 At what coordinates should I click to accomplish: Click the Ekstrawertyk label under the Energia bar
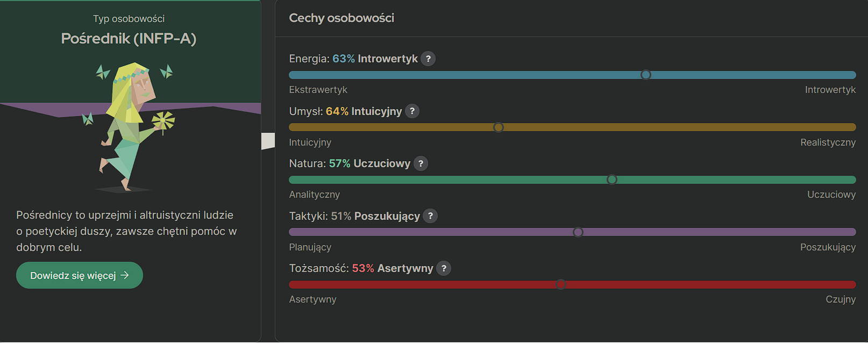pyautogui.click(x=318, y=90)
